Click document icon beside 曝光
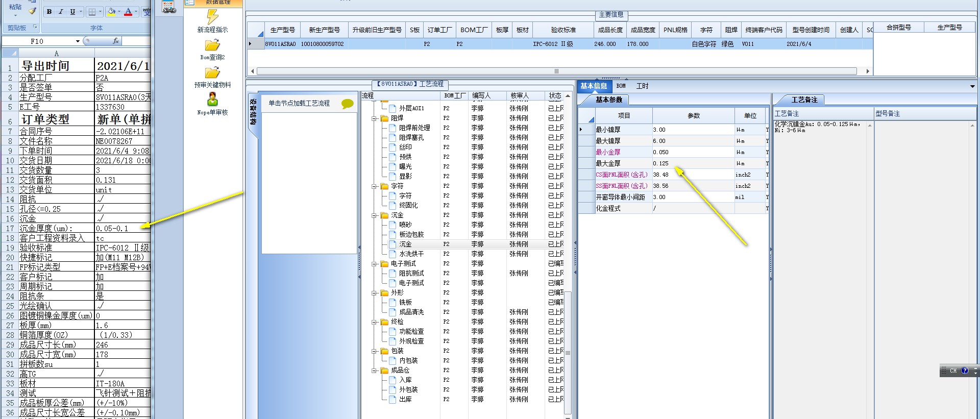 (393, 167)
